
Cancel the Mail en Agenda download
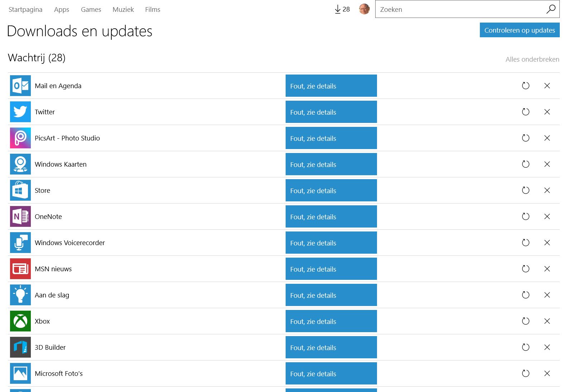point(547,86)
